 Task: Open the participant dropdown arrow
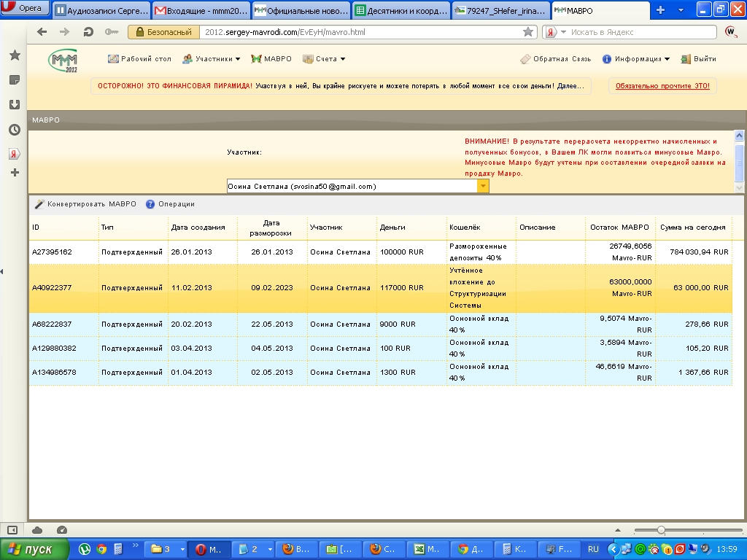[483, 186]
